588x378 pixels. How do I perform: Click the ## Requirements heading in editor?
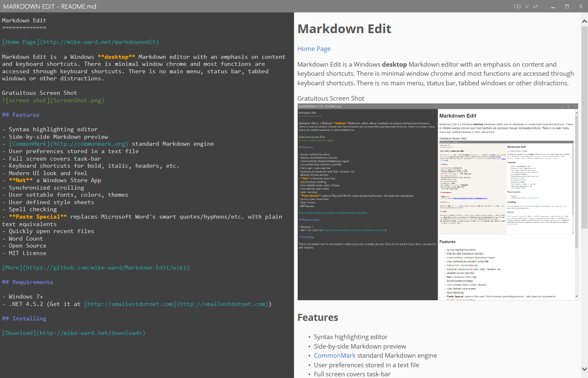click(x=28, y=282)
